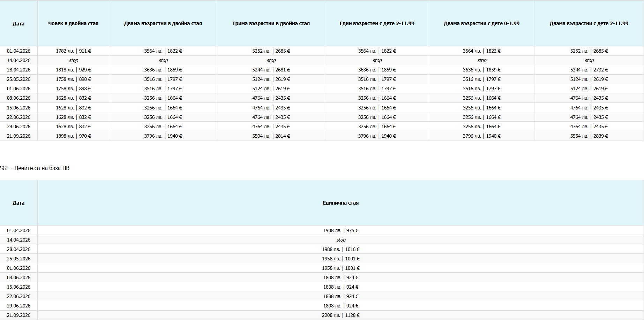Screen dimensions: 644x320
Task: Click the "stop" cell in the Единична стая table
Action: click(x=341, y=240)
